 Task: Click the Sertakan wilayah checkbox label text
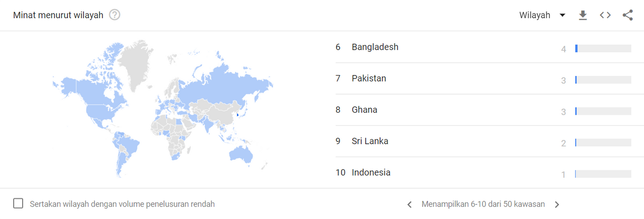(x=122, y=204)
